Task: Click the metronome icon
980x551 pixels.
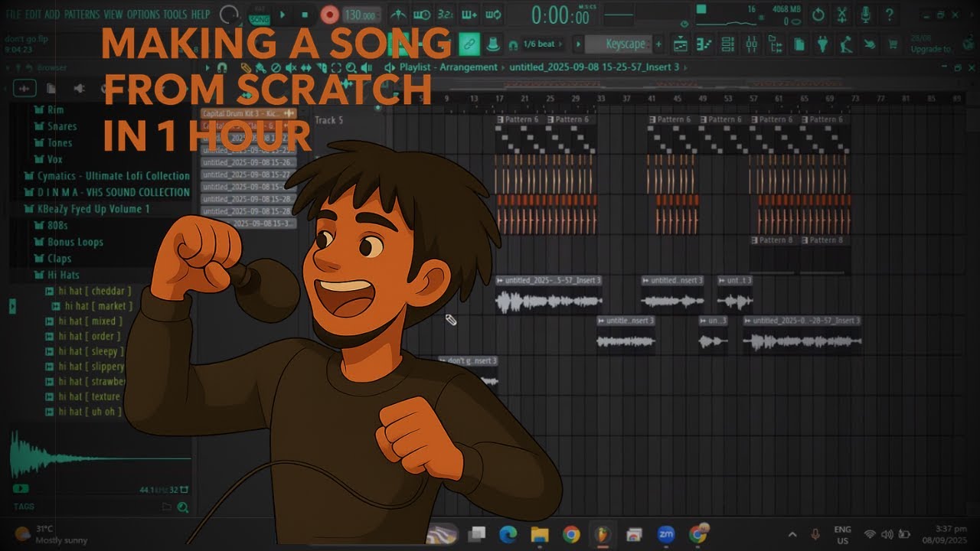Action: (x=397, y=15)
